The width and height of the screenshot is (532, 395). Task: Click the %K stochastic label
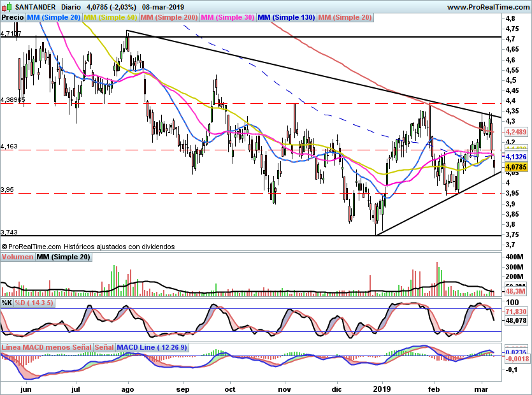[x=7, y=303]
